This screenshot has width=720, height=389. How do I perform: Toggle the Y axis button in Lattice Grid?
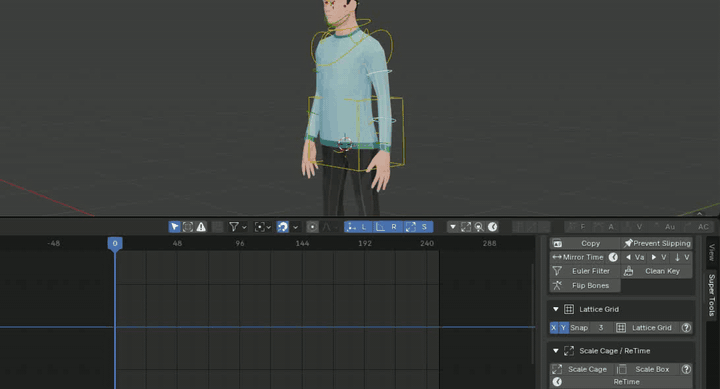click(563, 327)
